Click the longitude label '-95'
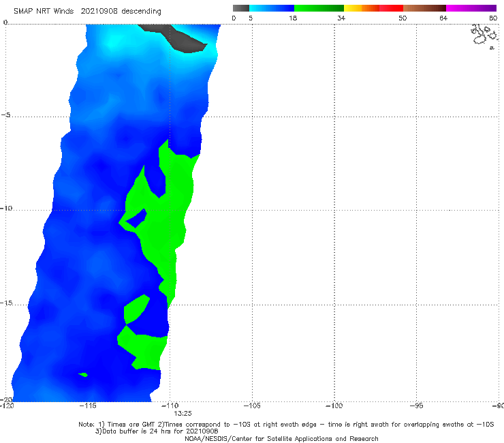The image size is (504, 443). [416, 406]
